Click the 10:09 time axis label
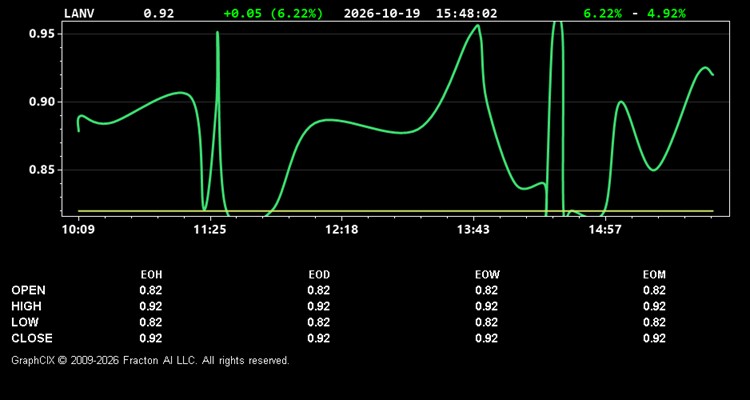Image resolution: width=750 pixels, height=400 pixels. (x=78, y=230)
